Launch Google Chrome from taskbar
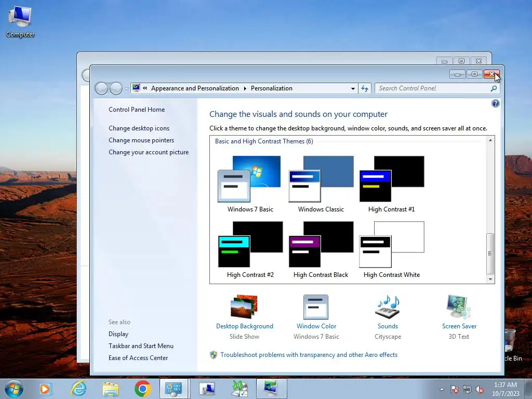Screen dimensions: 532x399 [x=142, y=389]
